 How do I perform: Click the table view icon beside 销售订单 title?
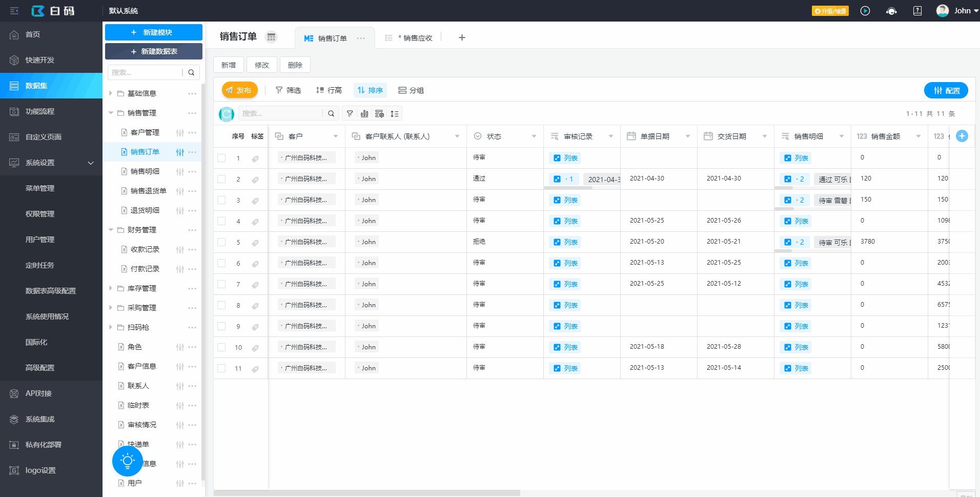point(271,37)
